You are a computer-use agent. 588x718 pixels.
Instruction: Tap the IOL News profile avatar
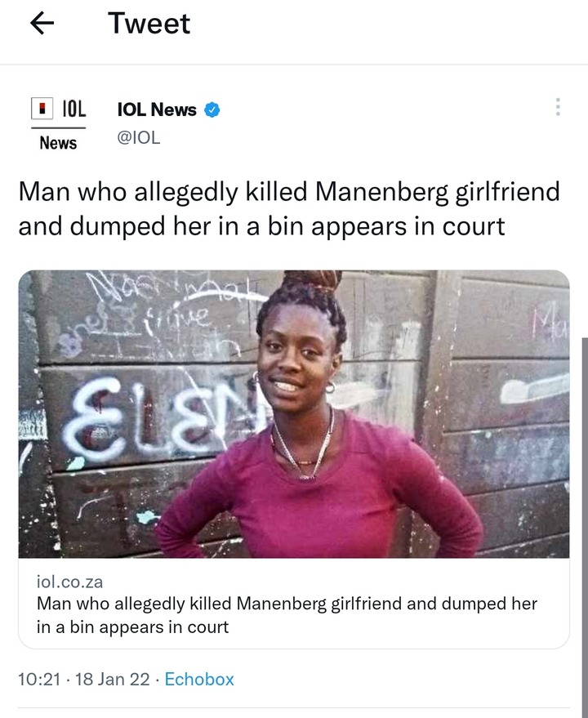58,123
